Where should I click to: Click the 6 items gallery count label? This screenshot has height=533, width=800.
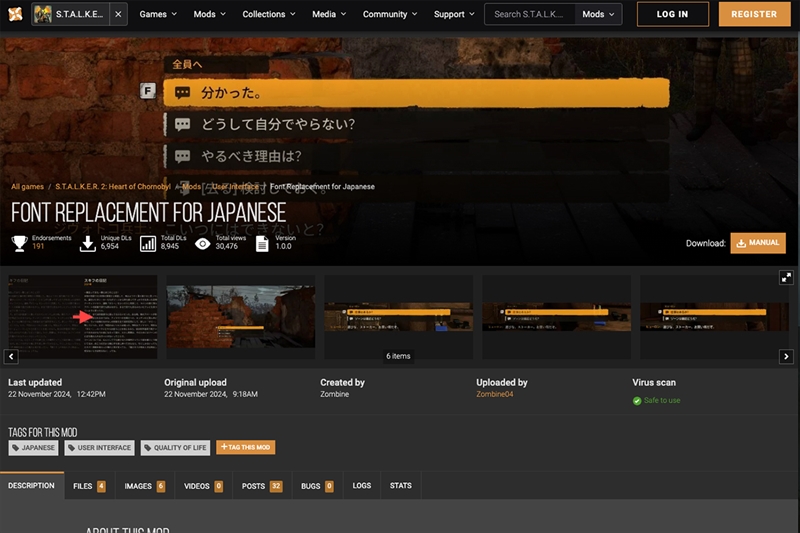coord(398,356)
